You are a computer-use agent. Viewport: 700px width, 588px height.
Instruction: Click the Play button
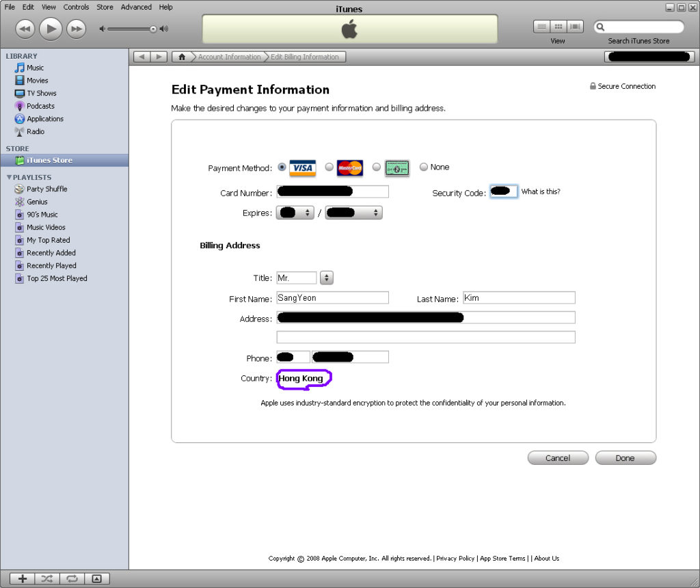pos(51,29)
